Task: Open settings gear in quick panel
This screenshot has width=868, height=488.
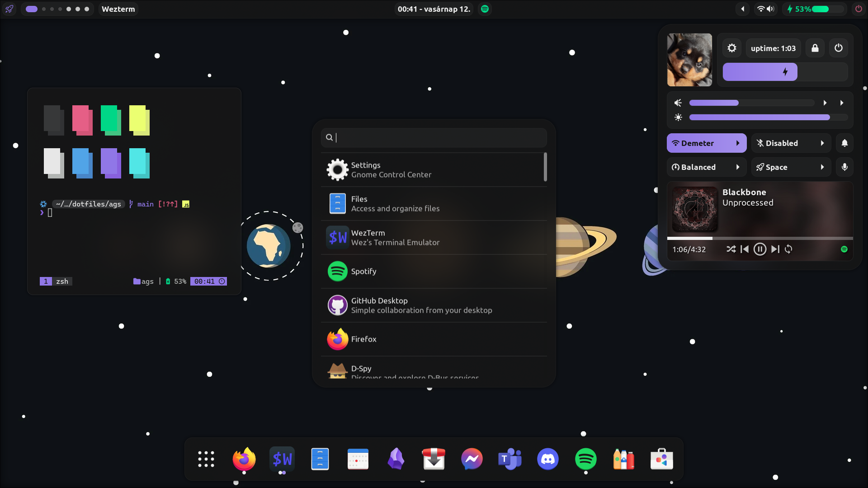Action: [732, 48]
